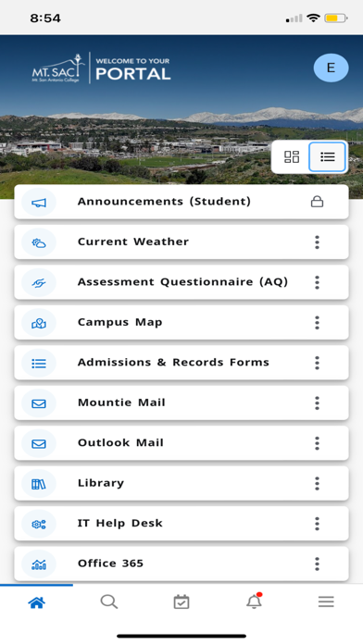The width and height of the screenshot is (363, 644).
Task: Open IT Help Desk
Action: (x=181, y=524)
